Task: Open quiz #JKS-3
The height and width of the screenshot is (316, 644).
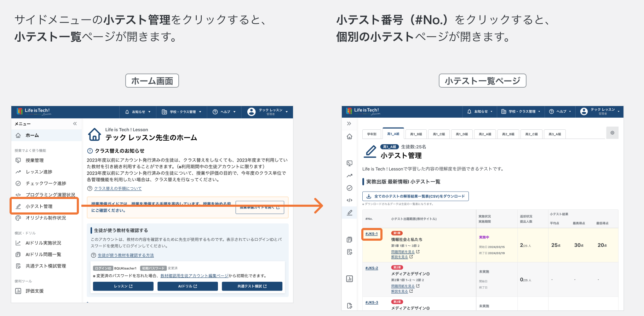Action: pyautogui.click(x=372, y=302)
